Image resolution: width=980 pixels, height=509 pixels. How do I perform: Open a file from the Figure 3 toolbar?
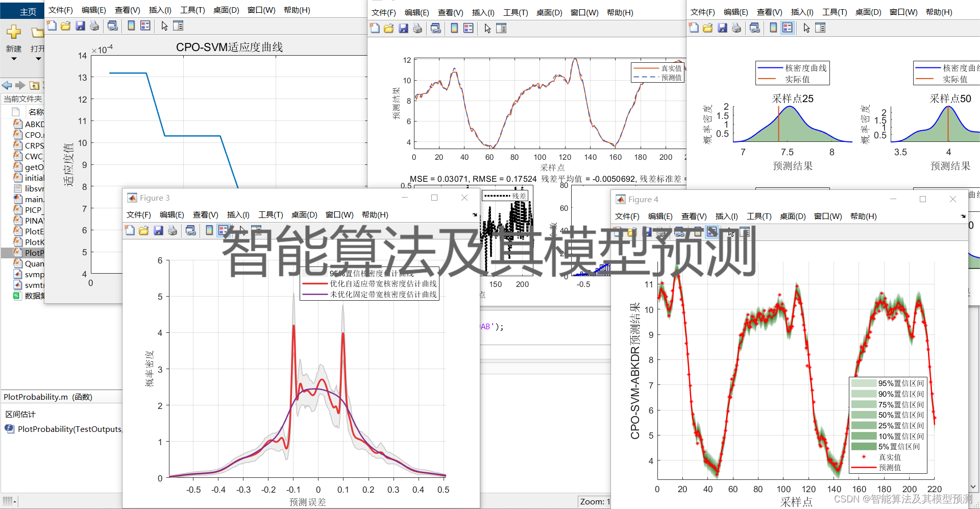point(144,230)
